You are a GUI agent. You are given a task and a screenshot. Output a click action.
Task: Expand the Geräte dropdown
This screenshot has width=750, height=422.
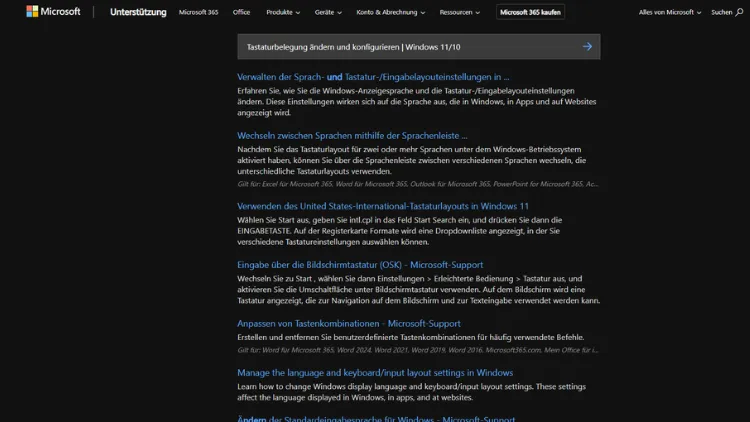(x=328, y=12)
